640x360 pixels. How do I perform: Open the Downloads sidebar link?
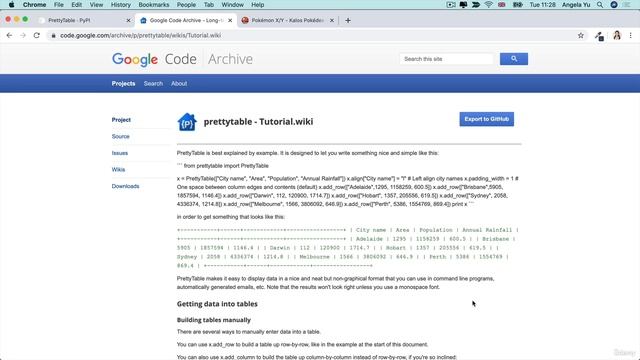[125, 186]
